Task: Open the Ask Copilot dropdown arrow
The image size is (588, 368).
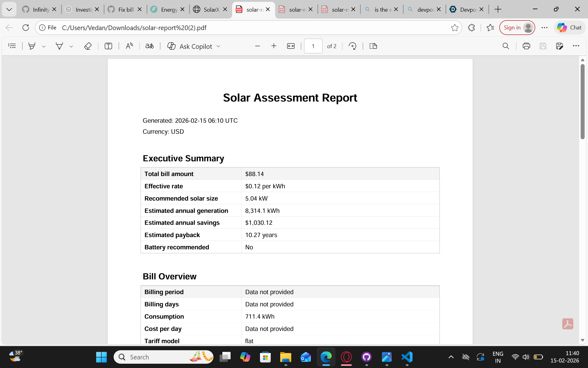Action: pyautogui.click(x=218, y=46)
